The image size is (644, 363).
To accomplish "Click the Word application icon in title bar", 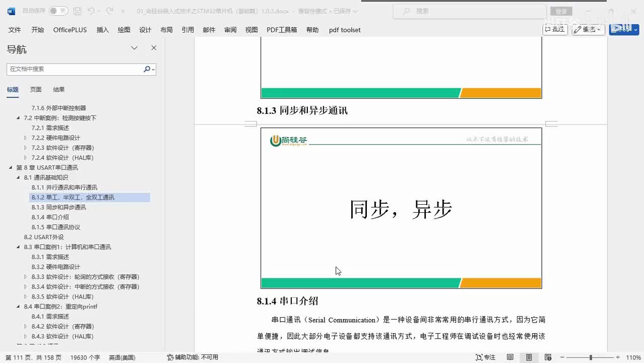I will pos(11,11).
